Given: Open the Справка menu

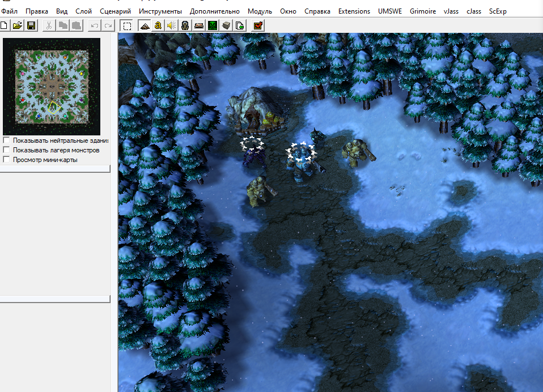Looking at the screenshot, I should tap(317, 11).
